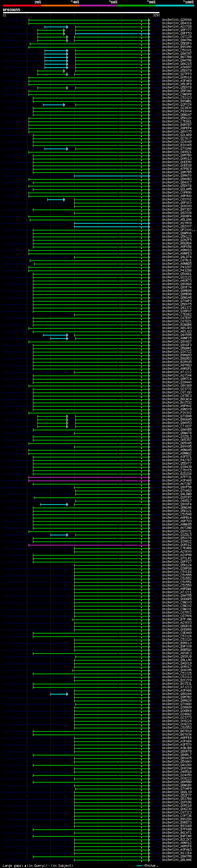This screenshot has height=868, width=197.
Task: Select the UniRef100_B6T788 entry
Action: (x=177, y=57)
